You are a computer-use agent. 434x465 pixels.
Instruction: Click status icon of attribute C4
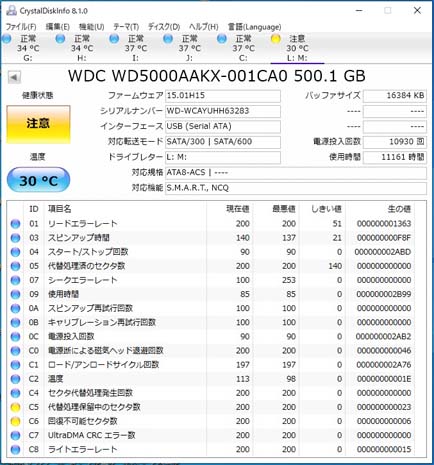(x=15, y=393)
